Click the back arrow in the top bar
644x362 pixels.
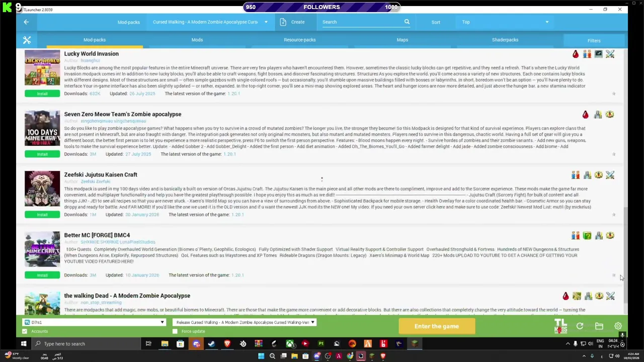pyautogui.click(x=26, y=22)
